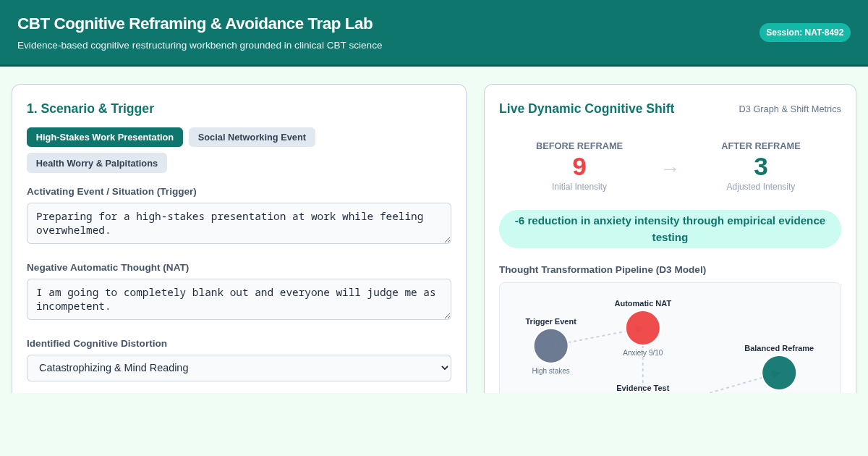868x456 pixels.
Task: Click the Session NAT-8492 badge
Action: pyautogui.click(x=805, y=33)
